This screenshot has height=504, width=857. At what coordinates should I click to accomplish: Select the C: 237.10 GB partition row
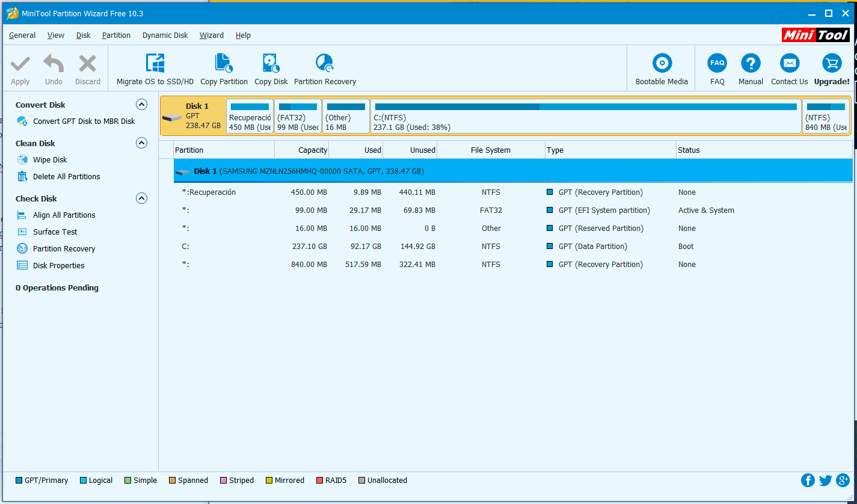coord(513,247)
